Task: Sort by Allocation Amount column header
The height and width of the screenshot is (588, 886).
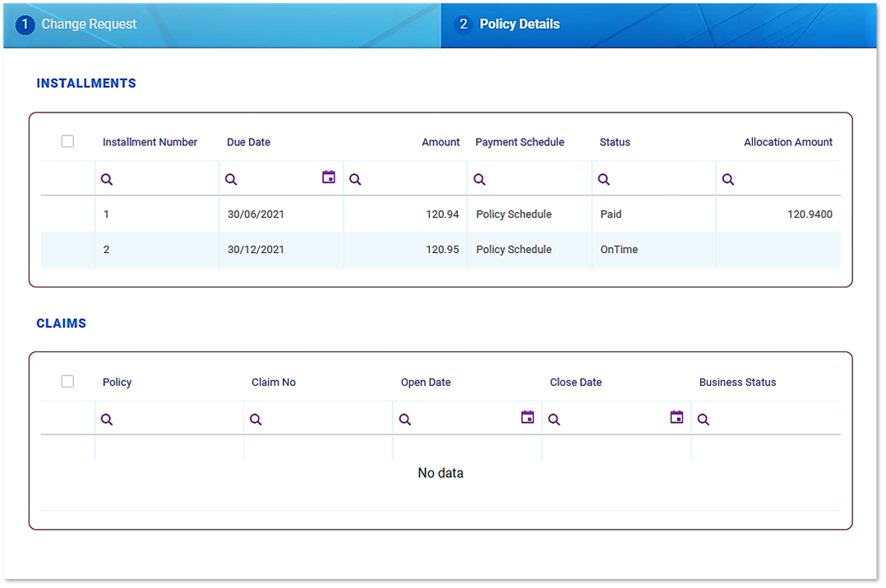Action: pyautogui.click(x=787, y=142)
